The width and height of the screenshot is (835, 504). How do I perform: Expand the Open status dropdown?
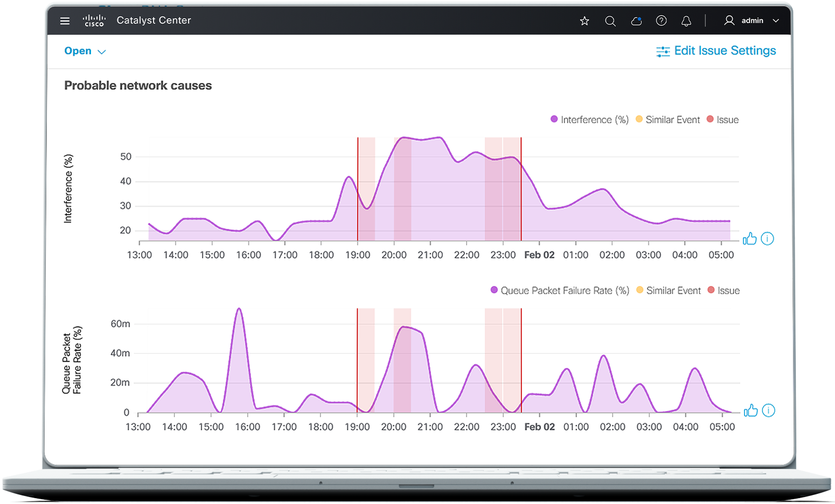84,51
